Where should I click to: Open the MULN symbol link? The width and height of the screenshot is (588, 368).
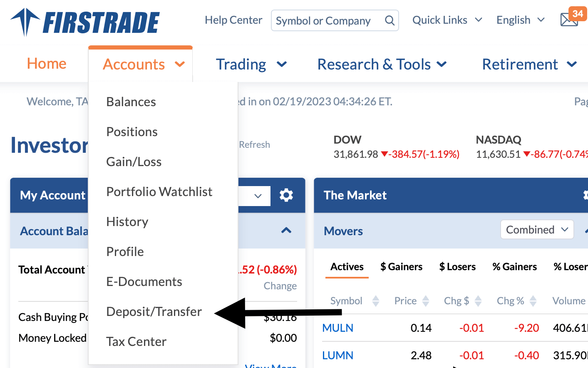click(337, 328)
